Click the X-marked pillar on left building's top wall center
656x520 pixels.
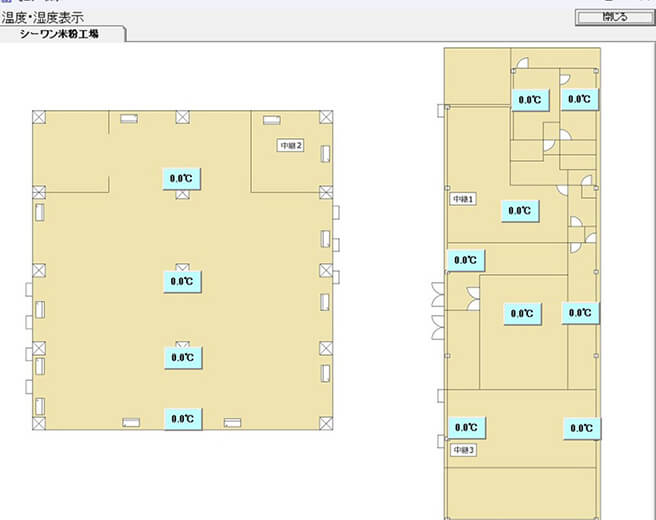182,117
